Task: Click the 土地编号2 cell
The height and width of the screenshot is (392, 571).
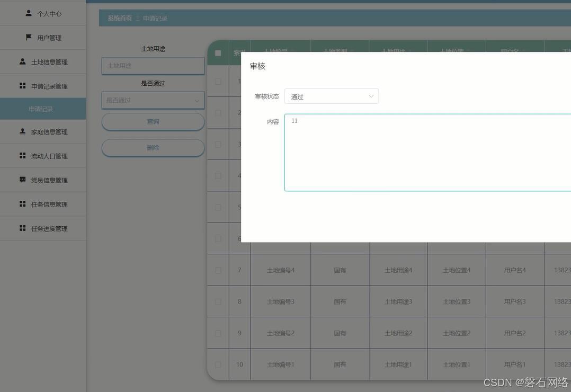Action: (280, 333)
